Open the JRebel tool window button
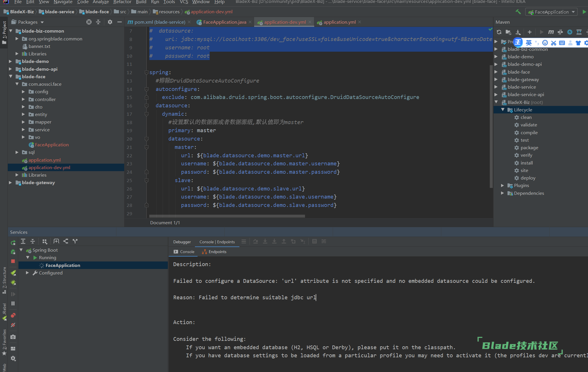The width and height of the screenshot is (588, 372). tap(4, 312)
